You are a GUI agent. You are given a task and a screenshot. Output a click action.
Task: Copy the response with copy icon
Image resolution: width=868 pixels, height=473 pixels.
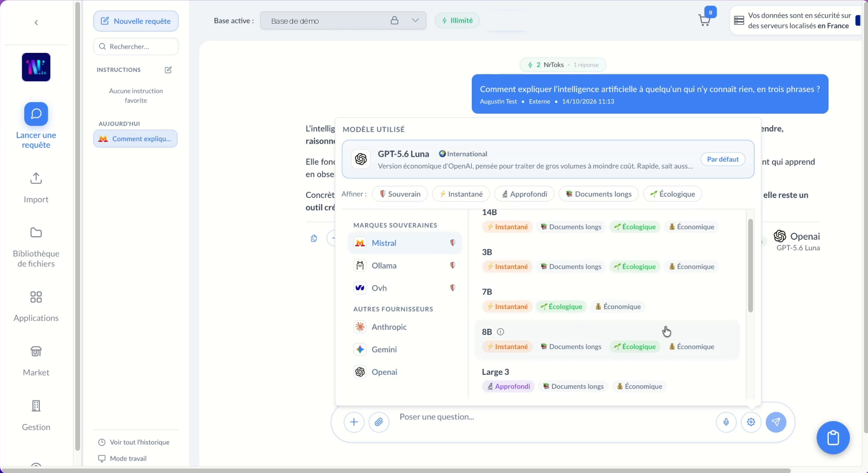(x=314, y=238)
